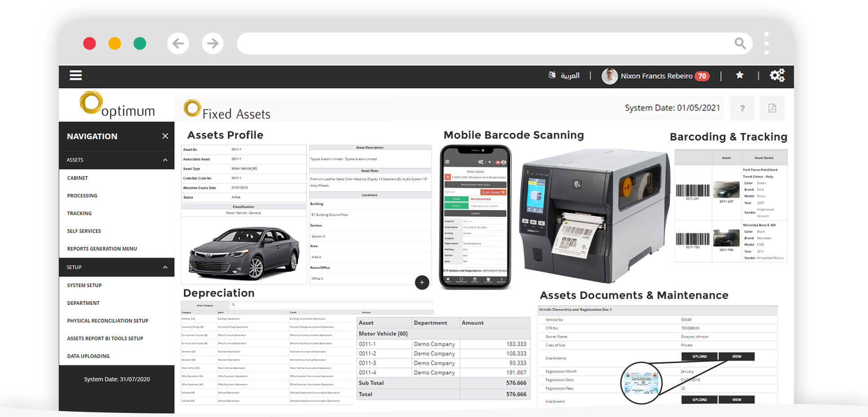Close the Navigation panel with the X
This screenshot has width=868, height=417.
click(165, 136)
